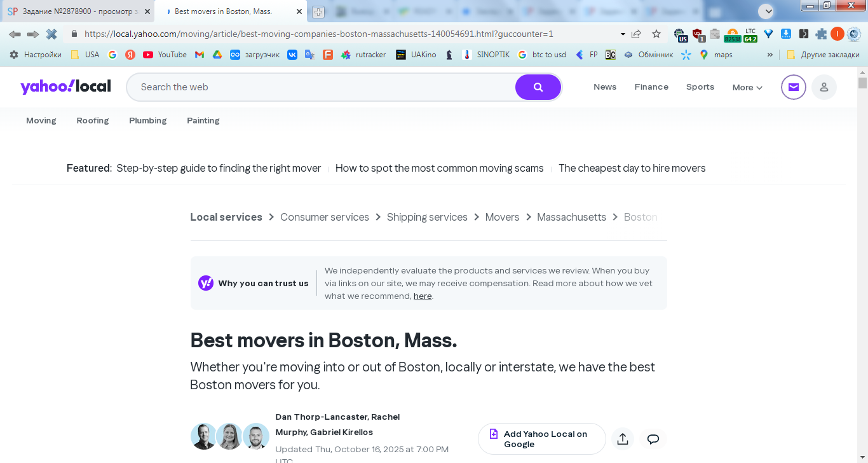Click the browser forward arrow

click(33, 34)
